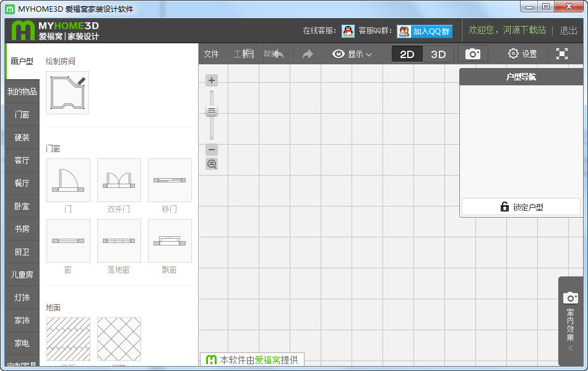Viewport: 588px width, 371px height.
Task: Switch to 3D view
Action: 438,54
